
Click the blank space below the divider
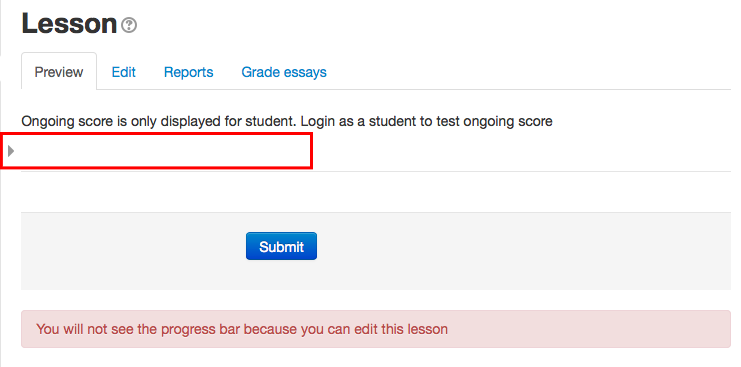[x=376, y=192]
